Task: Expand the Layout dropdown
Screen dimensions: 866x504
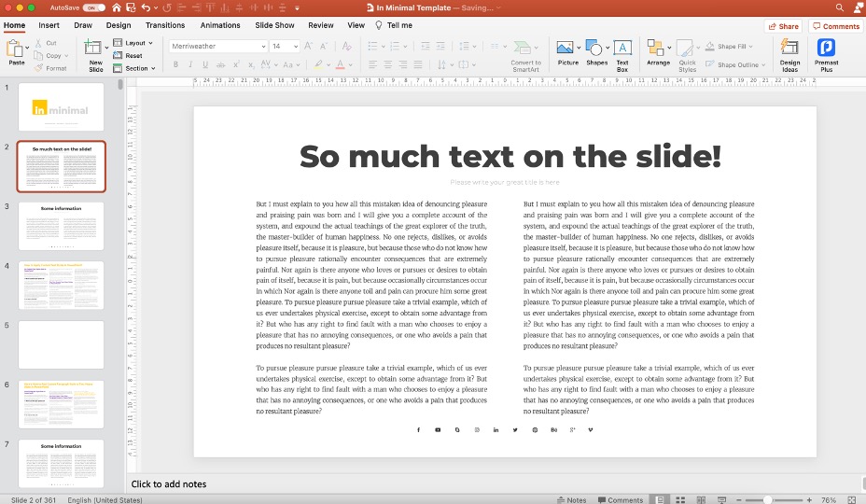Action: point(150,43)
